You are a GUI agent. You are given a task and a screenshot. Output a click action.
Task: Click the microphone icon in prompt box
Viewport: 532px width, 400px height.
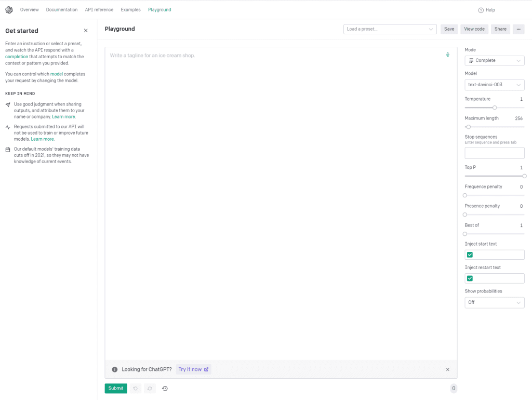(448, 55)
